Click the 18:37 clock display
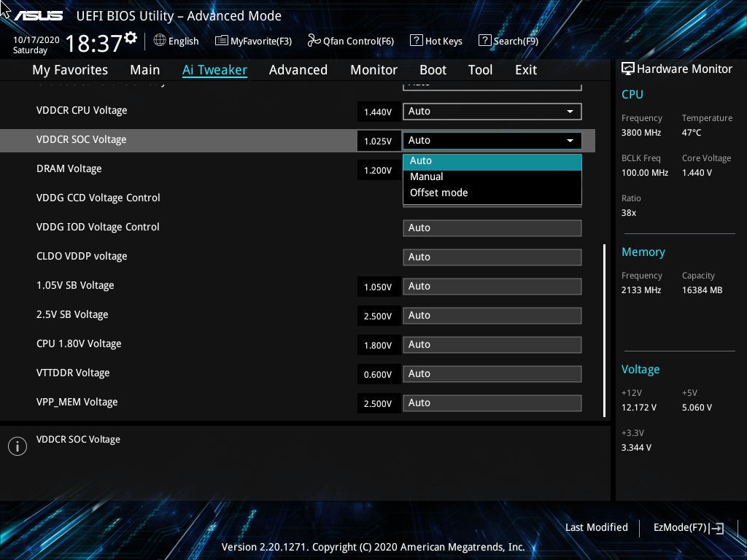The height and width of the screenshot is (560, 747). (x=94, y=43)
